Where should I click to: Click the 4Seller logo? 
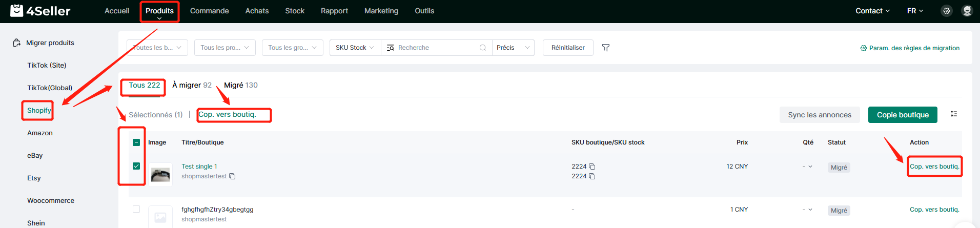point(40,11)
